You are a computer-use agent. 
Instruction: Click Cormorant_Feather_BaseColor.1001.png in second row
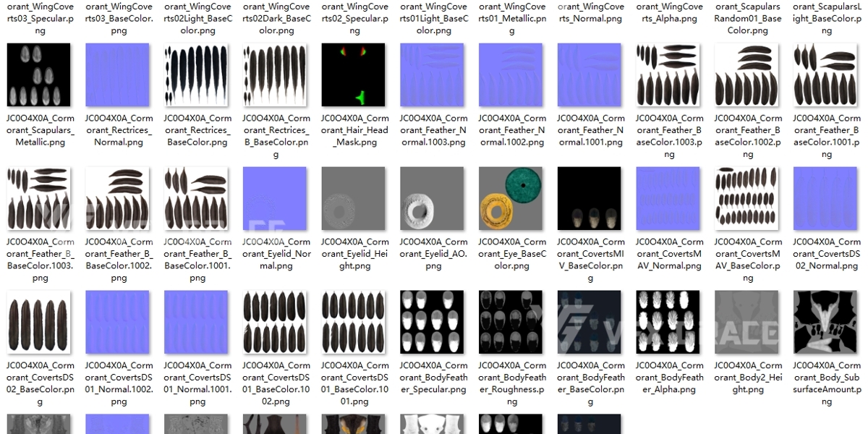tap(826, 75)
